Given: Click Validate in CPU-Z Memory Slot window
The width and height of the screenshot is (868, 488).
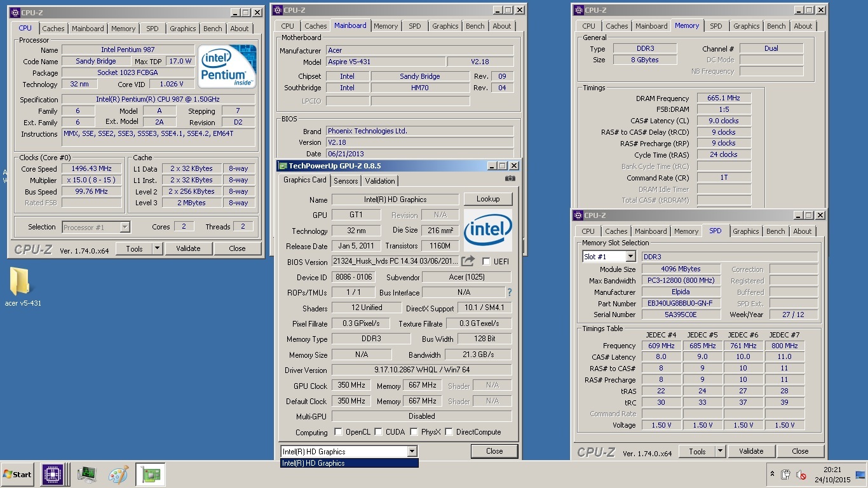Looking at the screenshot, I should click(751, 452).
